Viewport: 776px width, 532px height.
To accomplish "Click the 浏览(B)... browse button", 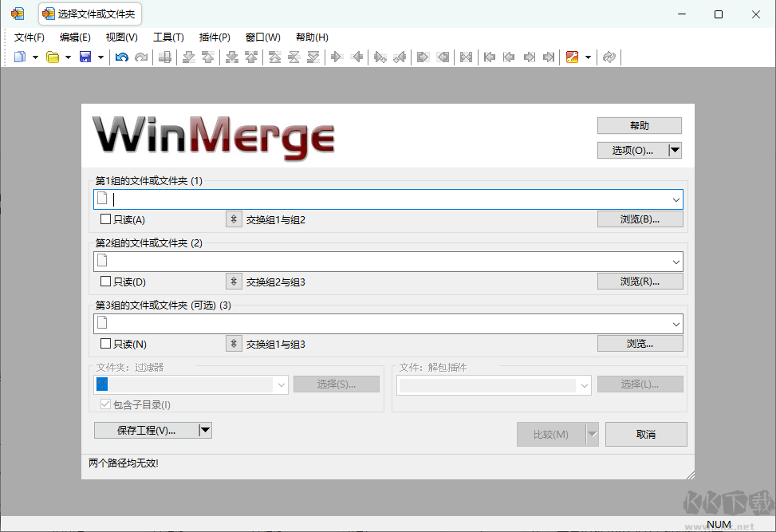I will (x=639, y=219).
